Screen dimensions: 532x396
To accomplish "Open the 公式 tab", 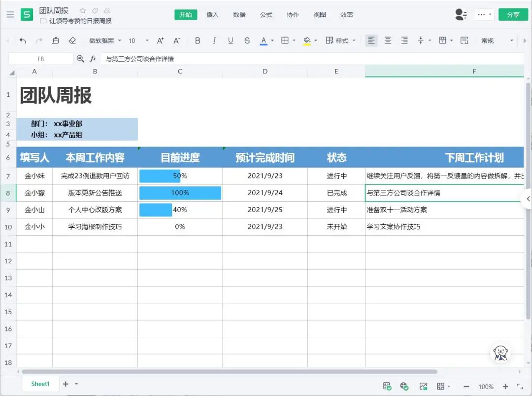I will (266, 15).
